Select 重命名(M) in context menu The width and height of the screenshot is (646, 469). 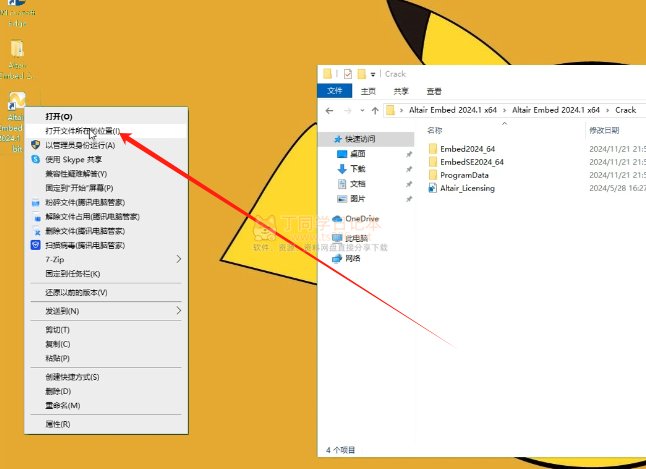coord(63,406)
